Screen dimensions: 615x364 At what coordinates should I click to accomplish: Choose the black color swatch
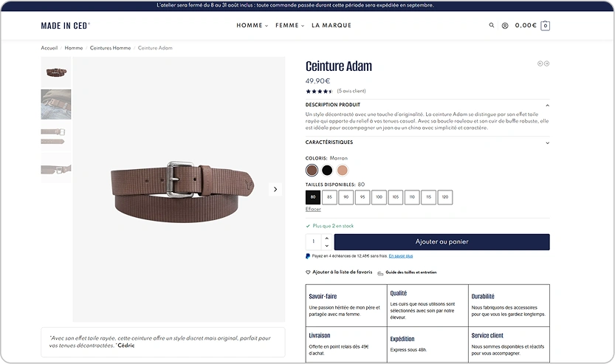[x=327, y=171]
